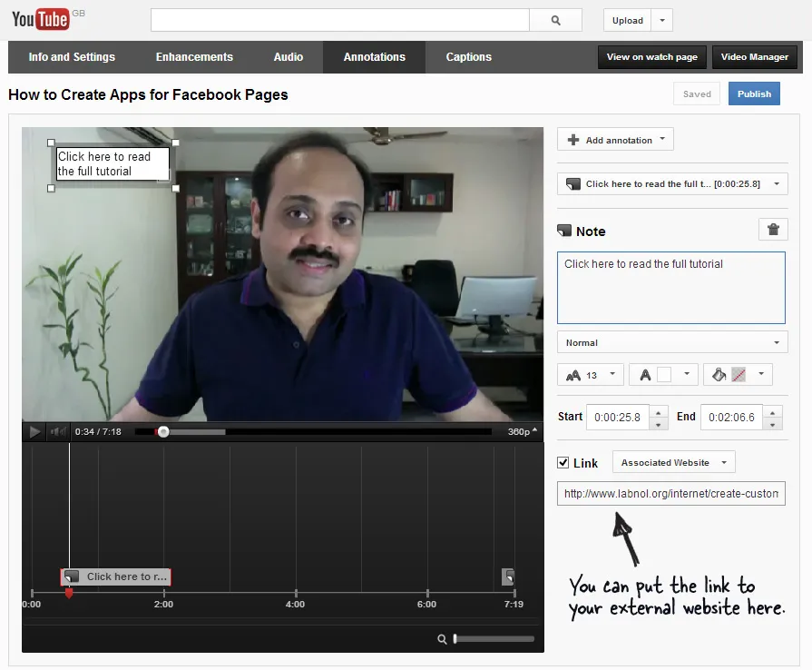Image resolution: width=812 pixels, height=670 pixels.
Task: Select the search magnifier icon
Action: (554, 19)
